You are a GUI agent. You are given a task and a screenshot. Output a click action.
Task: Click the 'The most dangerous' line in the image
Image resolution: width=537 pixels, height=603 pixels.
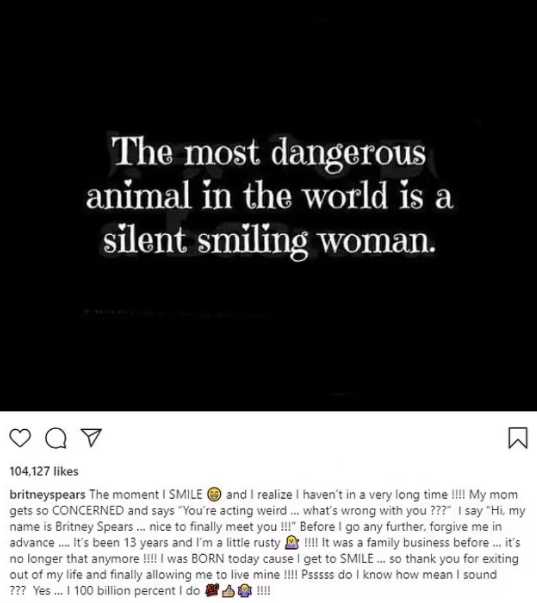coord(268,152)
